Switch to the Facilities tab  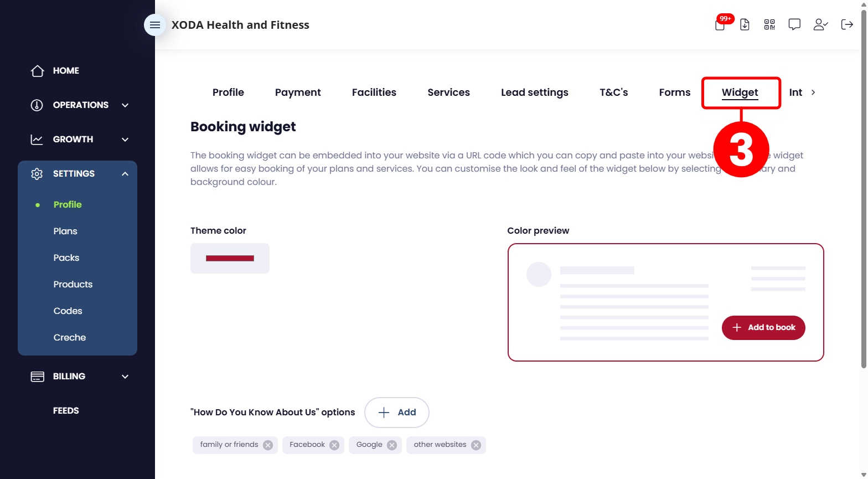374,92
